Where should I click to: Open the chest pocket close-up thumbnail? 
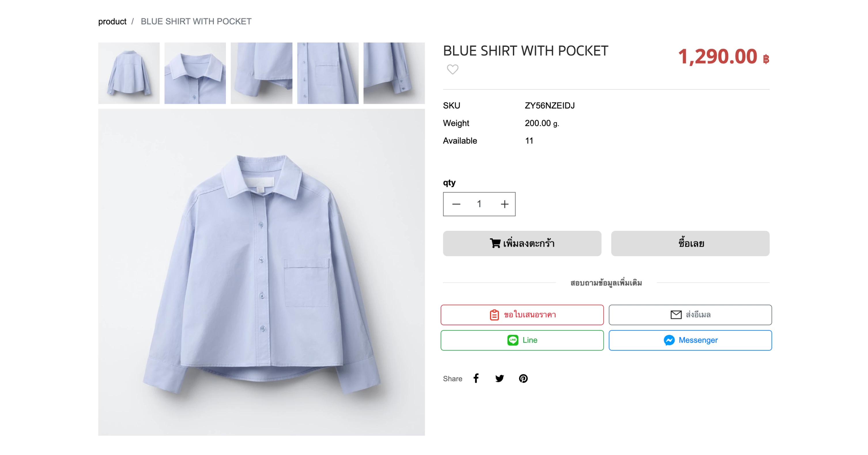[x=328, y=73]
